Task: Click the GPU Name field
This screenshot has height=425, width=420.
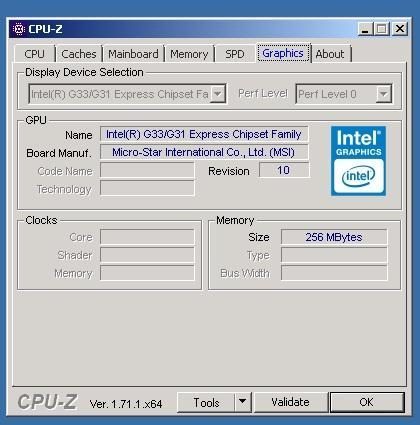Action: [204, 134]
